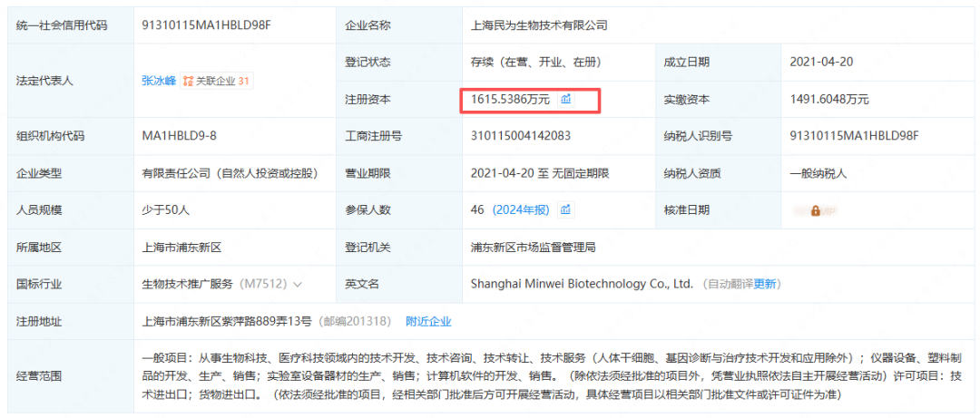The height and width of the screenshot is (418, 980).
Task: Click the 法定代表人 label cell
Action: coord(71,81)
